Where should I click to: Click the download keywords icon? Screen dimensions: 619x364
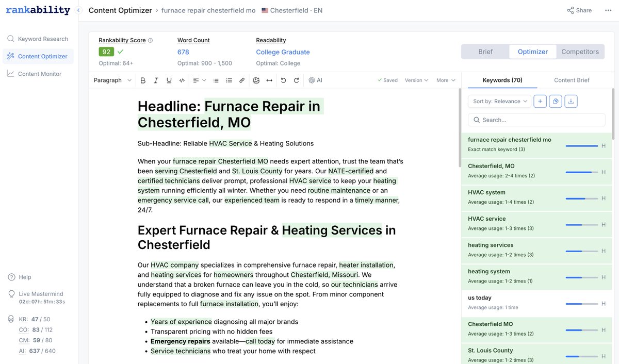point(571,102)
